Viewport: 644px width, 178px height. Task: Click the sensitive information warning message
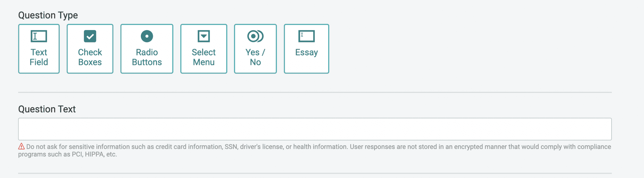coord(314,150)
